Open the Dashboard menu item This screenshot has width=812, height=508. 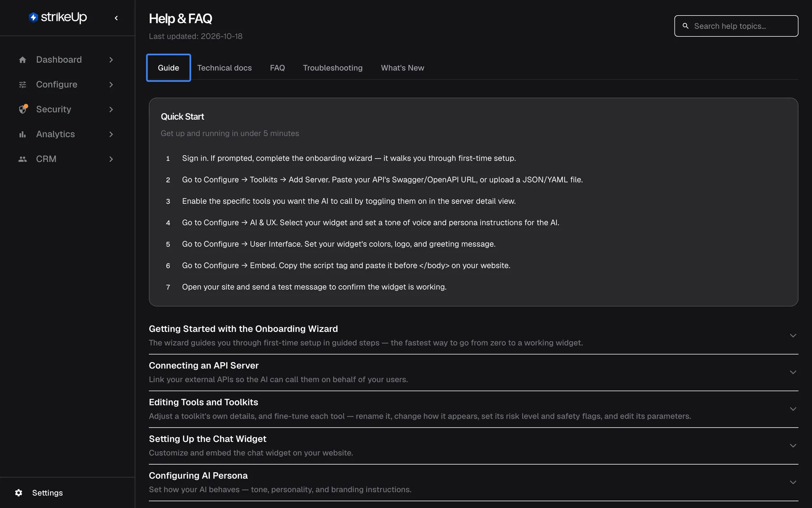(67, 60)
